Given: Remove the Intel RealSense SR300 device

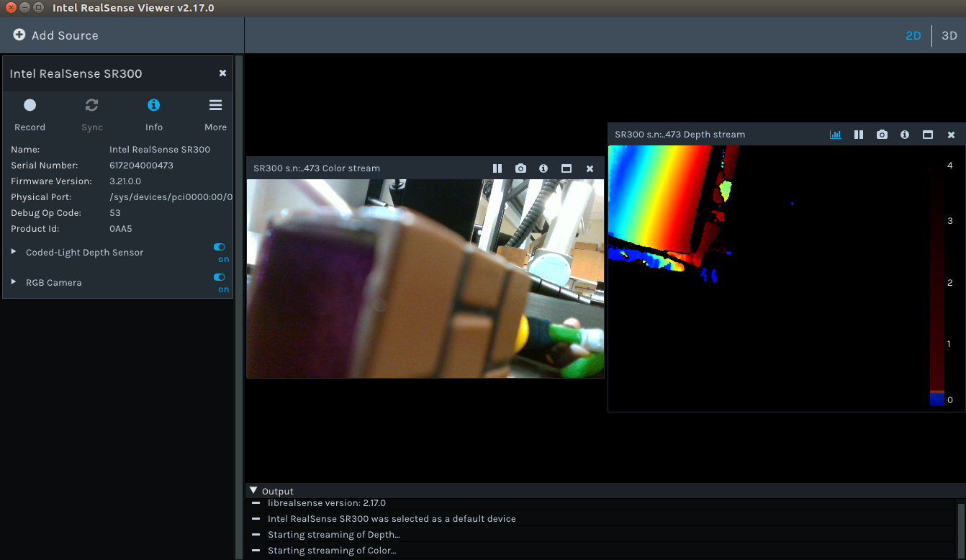Looking at the screenshot, I should [x=222, y=73].
